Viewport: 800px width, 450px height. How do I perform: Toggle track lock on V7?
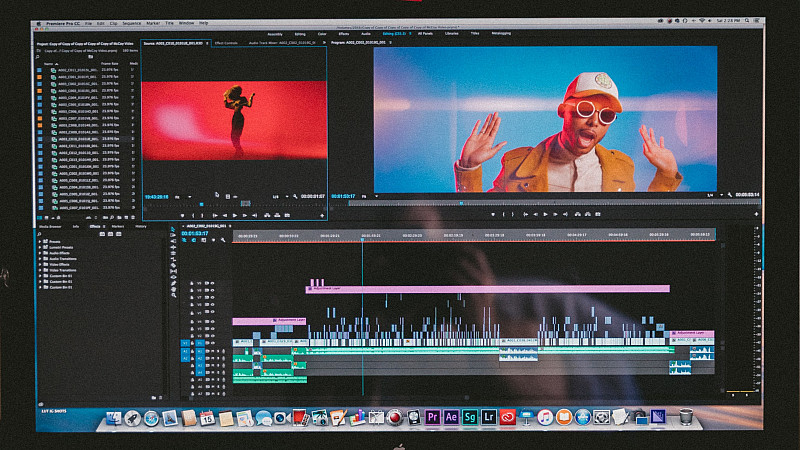click(x=192, y=297)
